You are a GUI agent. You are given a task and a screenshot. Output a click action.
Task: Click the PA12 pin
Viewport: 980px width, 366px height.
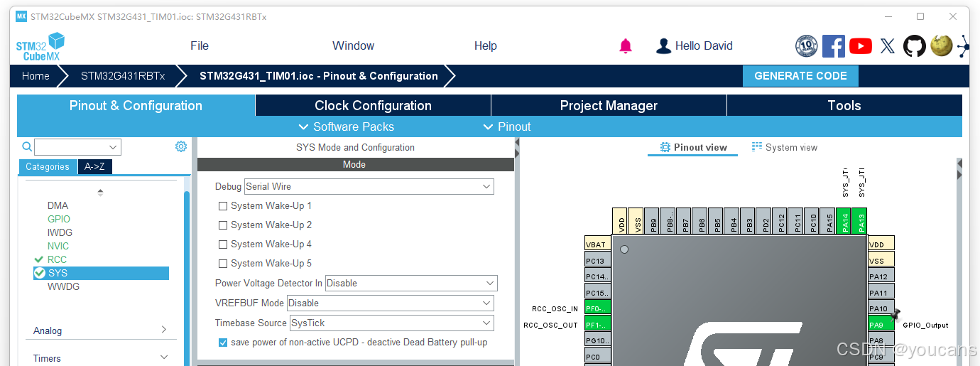click(881, 276)
